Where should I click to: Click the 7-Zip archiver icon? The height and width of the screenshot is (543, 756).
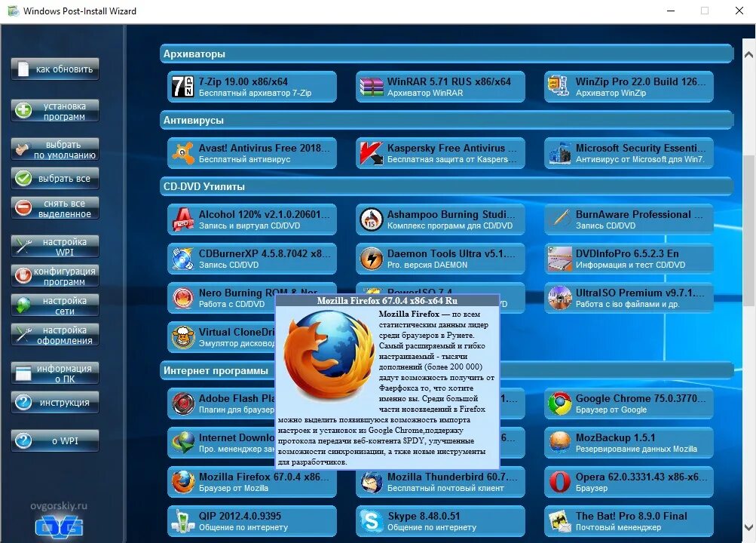[182, 87]
